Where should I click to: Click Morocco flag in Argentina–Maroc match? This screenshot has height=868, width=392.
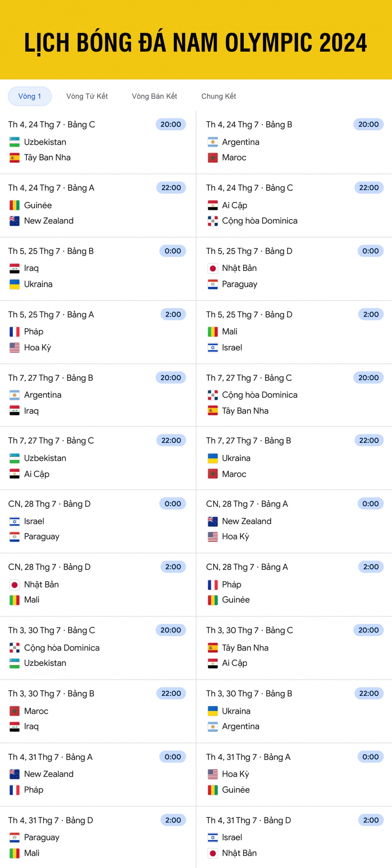click(x=213, y=158)
